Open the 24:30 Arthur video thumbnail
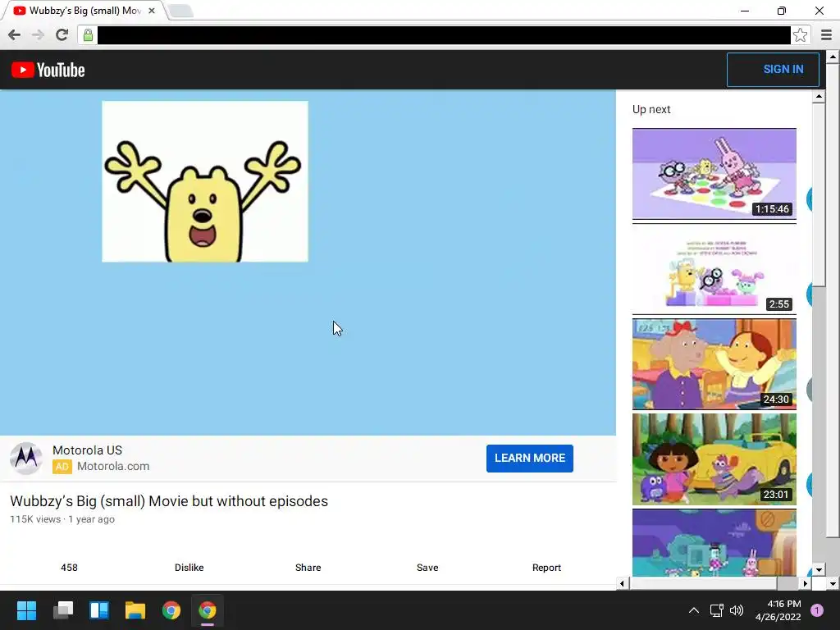 point(714,364)
